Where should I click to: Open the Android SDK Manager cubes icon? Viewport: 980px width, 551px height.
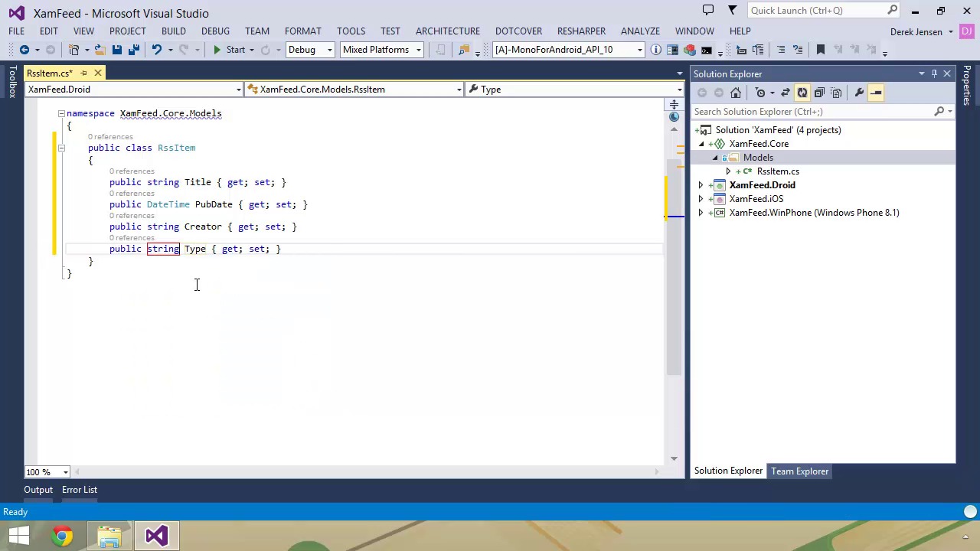(689, 50)
